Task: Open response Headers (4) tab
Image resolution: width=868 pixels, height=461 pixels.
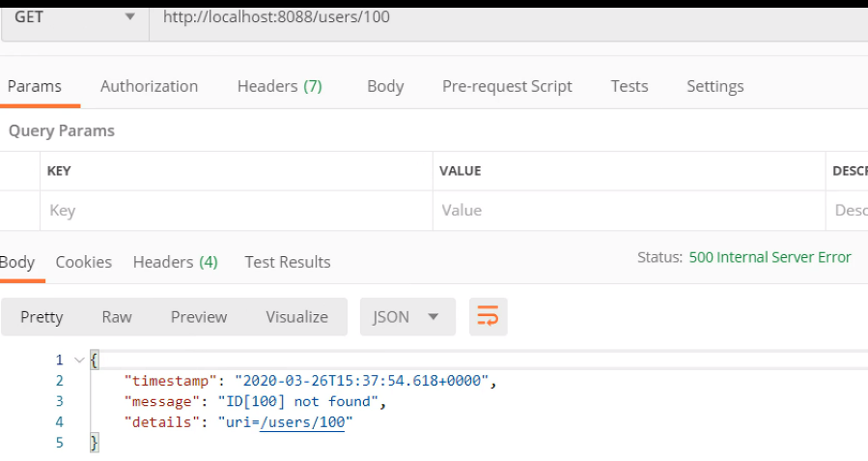Action: pos(176,262)
